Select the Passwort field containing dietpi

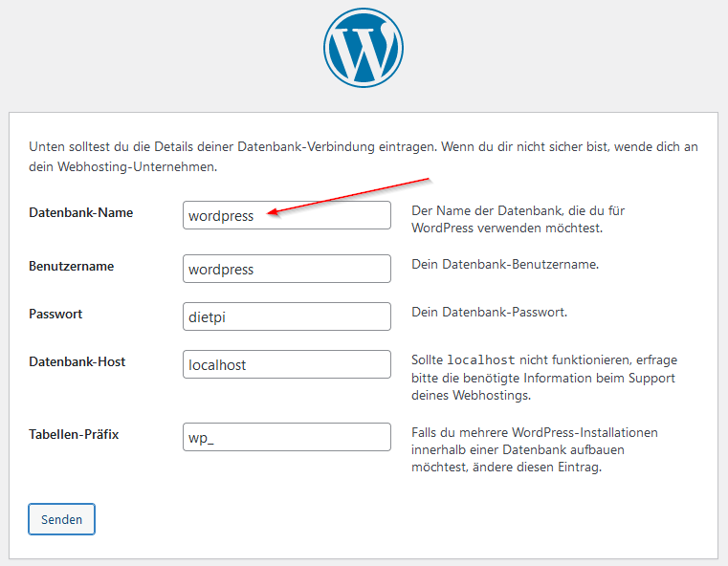(x=287, y=316)
